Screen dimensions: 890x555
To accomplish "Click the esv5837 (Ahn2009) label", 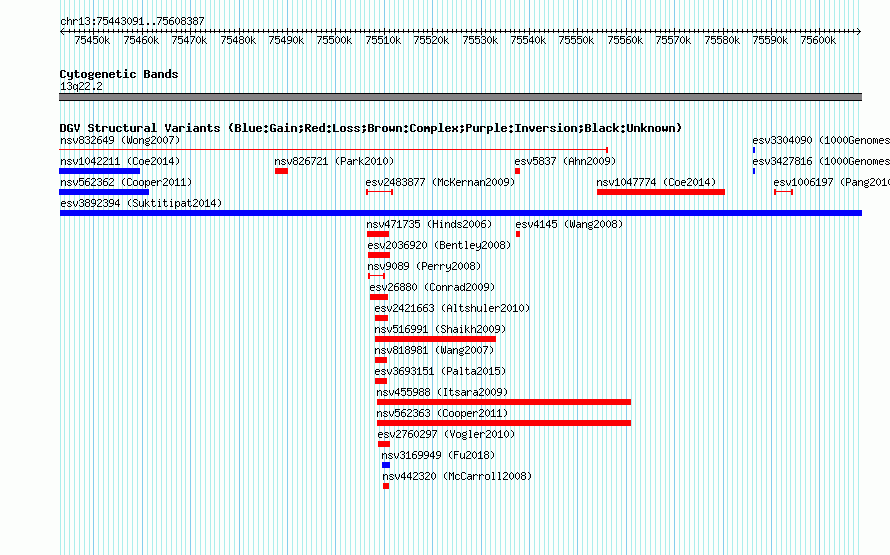I will (x=565, y=161).
